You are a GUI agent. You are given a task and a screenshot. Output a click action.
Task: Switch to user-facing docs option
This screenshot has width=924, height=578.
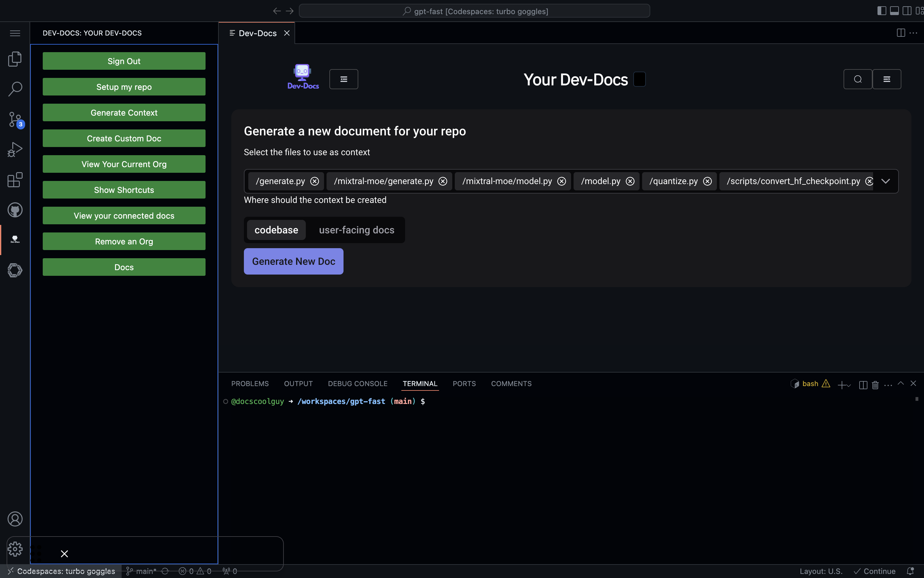point(356,230)
